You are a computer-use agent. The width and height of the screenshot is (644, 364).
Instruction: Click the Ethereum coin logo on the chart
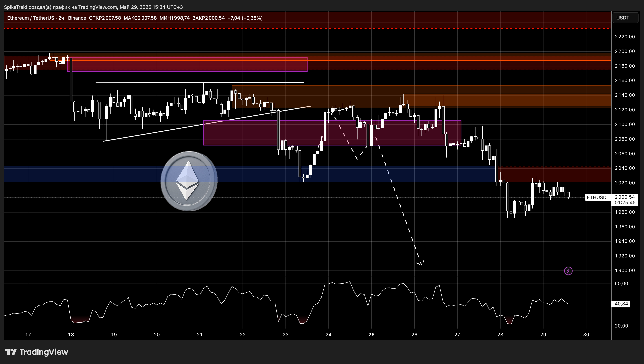tap(189, 181)
